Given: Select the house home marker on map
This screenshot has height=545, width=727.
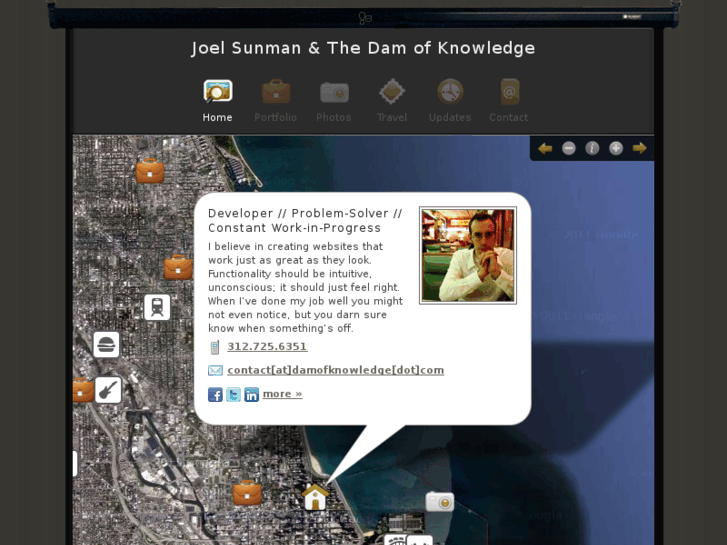Looking at the screenshot, I should (315, 497).
